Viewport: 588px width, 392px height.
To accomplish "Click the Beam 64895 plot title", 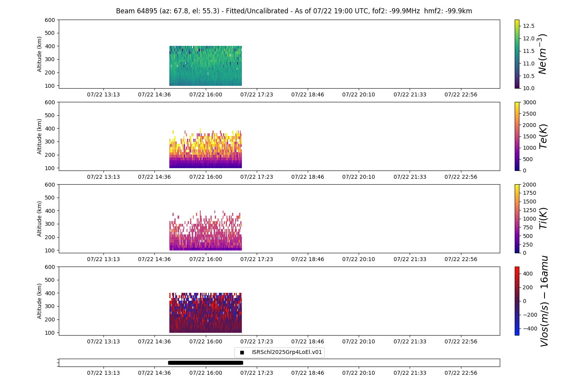I will (x=294, y=11).
